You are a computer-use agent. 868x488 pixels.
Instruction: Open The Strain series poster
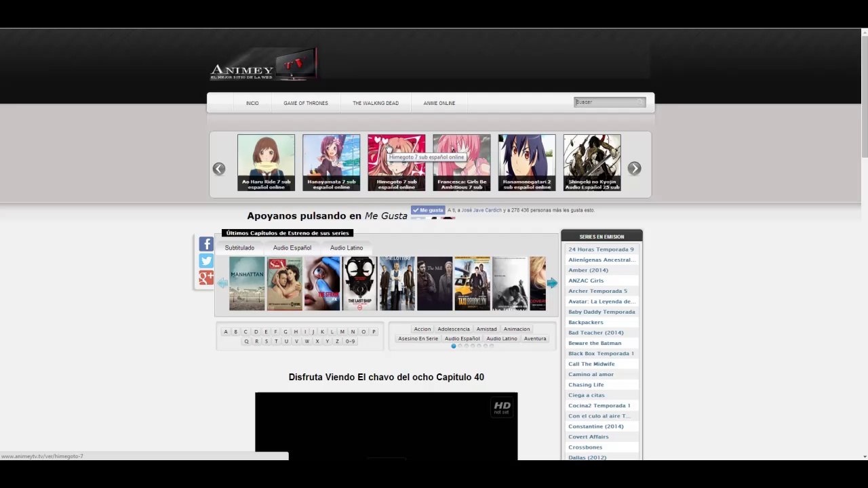(x=322, y=283)
